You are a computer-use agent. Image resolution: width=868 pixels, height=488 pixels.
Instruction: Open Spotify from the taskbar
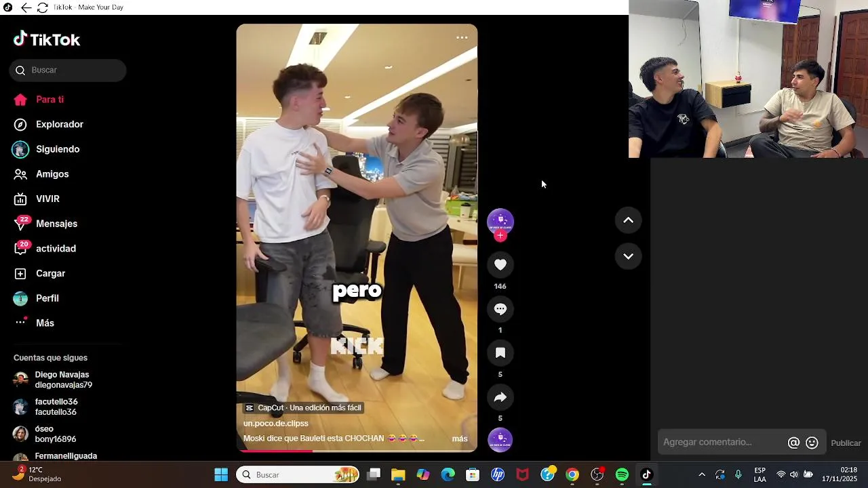pos(622,475)
